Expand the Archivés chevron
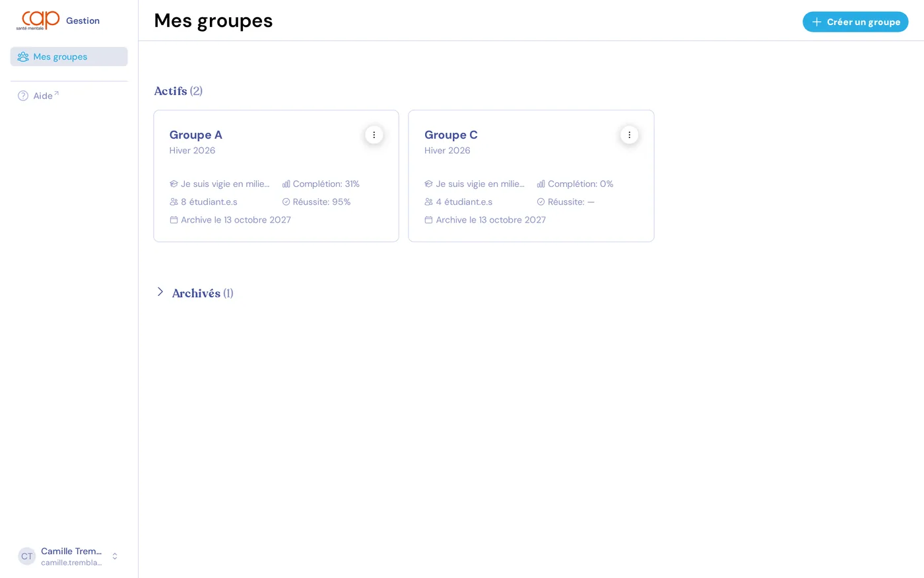 click(x=160, y=292)
